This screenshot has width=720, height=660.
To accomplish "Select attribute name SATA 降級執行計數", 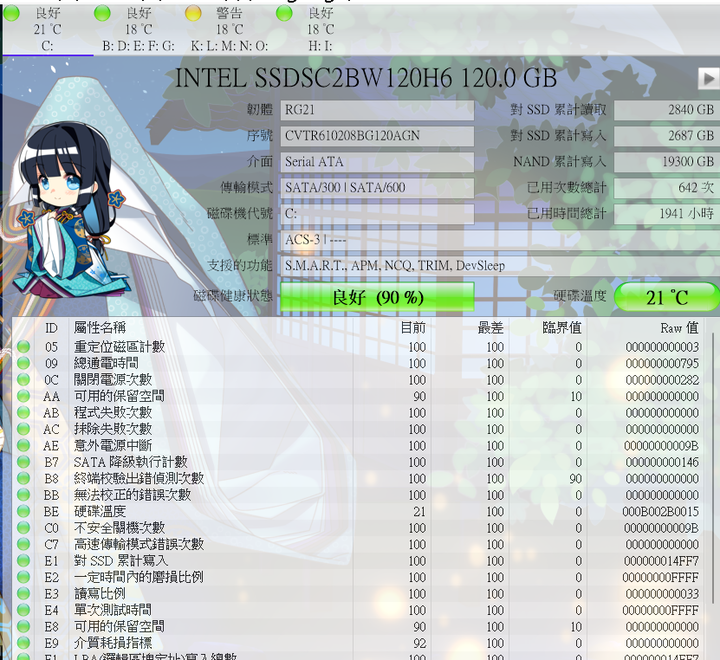I will (x=130, y=462).
